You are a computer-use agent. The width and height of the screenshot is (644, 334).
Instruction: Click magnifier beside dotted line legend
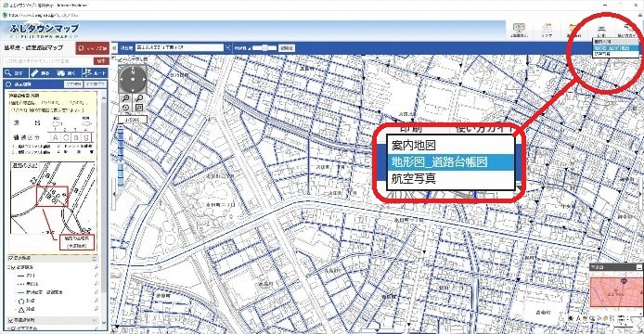pos(97,284)
